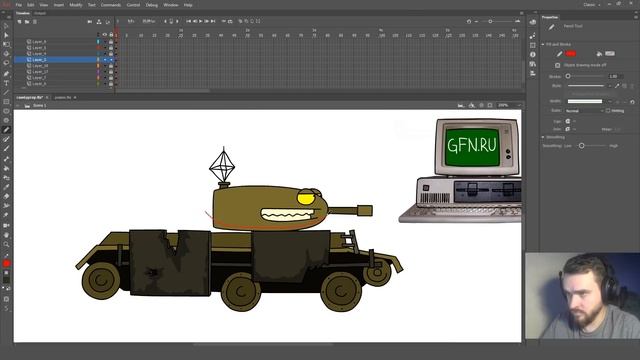
Task: Select the highlighted blue layer row
Action: tap(64, 60)
